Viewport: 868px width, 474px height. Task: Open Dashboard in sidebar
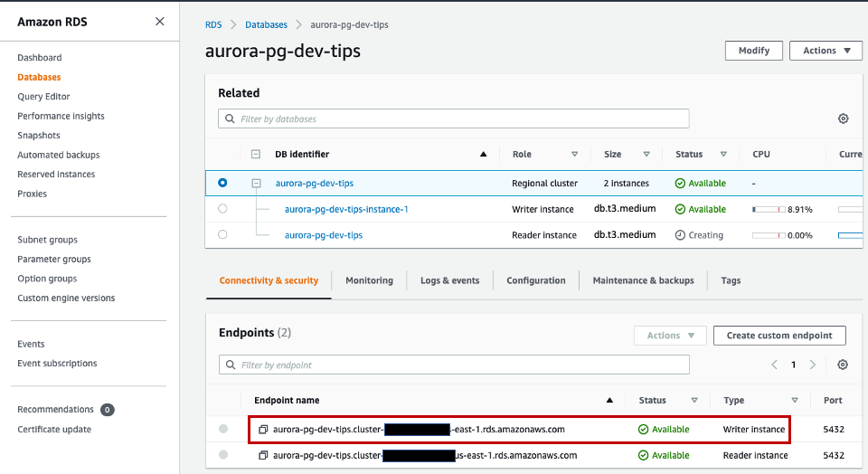tap(39, 58)
